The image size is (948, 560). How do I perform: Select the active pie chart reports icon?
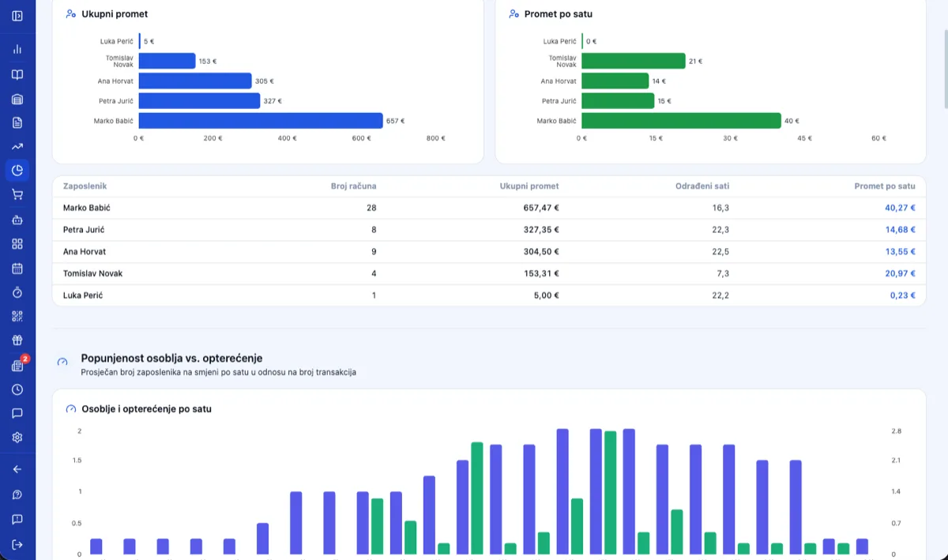[x=17, y=170]
